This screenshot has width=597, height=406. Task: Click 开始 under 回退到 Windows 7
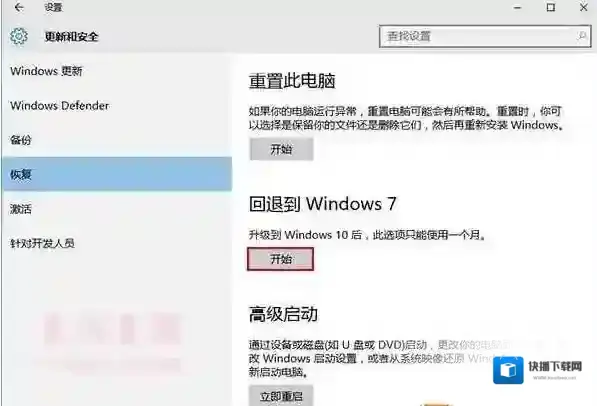(x=281, y=259)
